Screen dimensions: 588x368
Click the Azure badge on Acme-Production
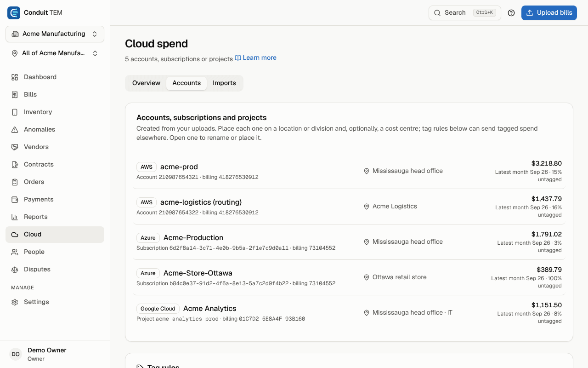148,238
